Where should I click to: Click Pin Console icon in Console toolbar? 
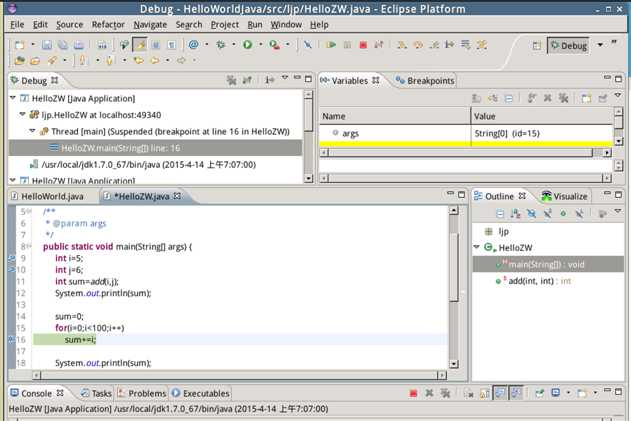[539, 393]
